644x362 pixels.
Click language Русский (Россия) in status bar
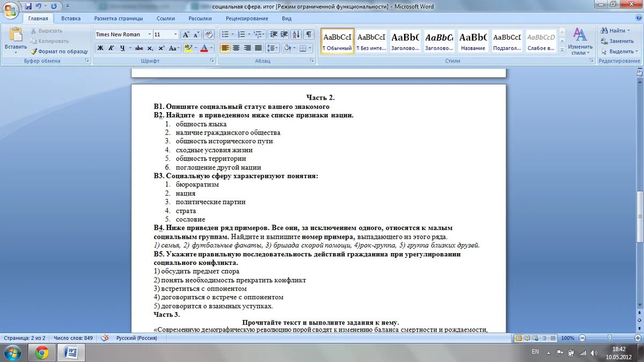[x=136, y=338]
